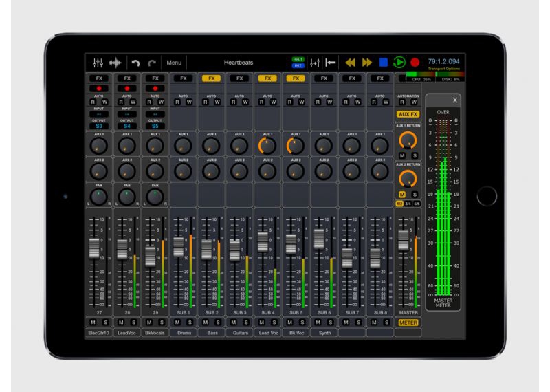Screen dimensions: 550x392
Task: Solo channel 28 LeadVoc
Action: (133, 322)
